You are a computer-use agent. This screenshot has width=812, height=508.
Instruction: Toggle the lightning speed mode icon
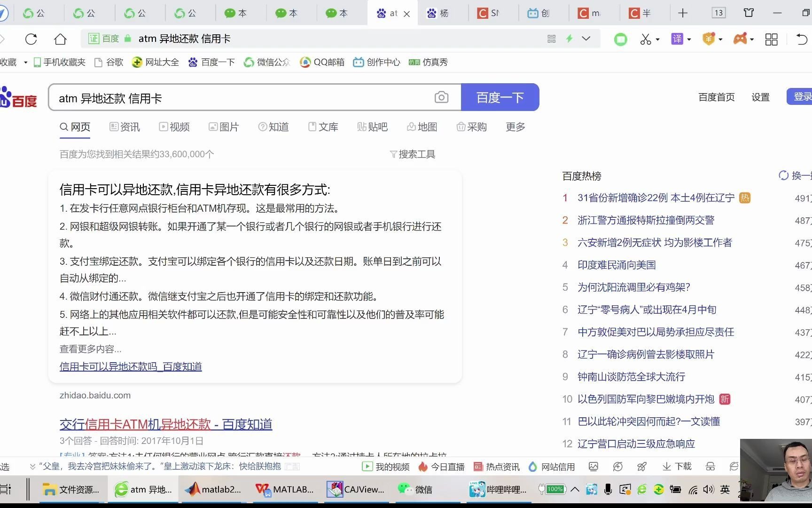tap(569, 39)
